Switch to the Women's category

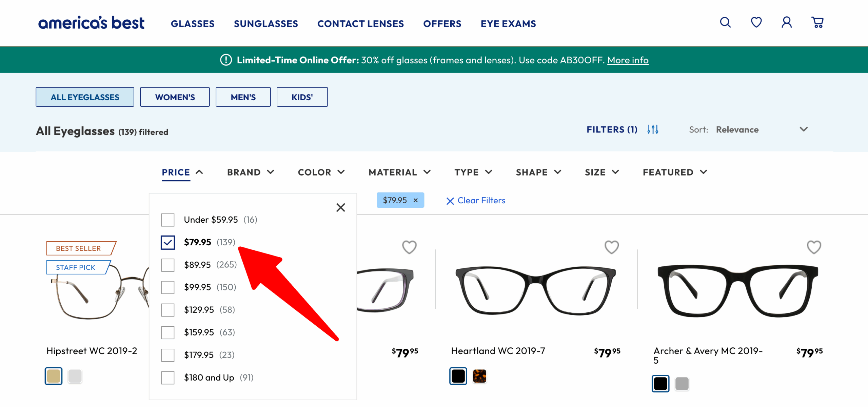coord(175,97)
